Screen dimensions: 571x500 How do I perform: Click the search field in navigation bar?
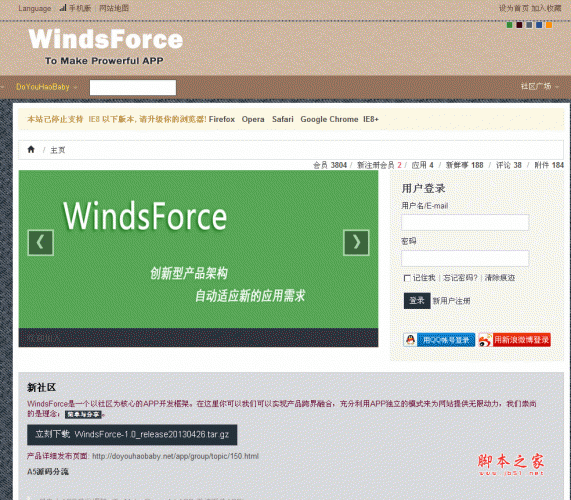(x=133, y=88)
